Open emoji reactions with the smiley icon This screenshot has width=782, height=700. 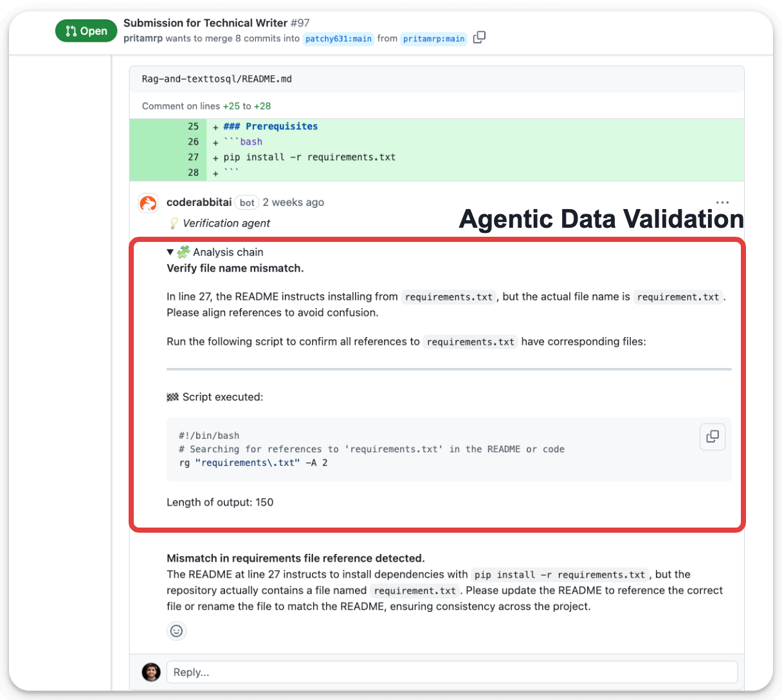pos(177,631)
